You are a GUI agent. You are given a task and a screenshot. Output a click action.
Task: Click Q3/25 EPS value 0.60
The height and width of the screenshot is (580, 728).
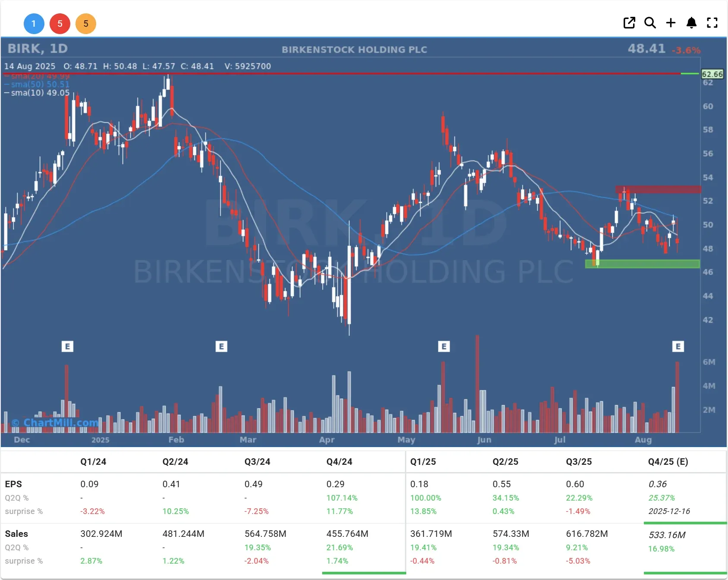pyautogui.click(x=575, y=484)
